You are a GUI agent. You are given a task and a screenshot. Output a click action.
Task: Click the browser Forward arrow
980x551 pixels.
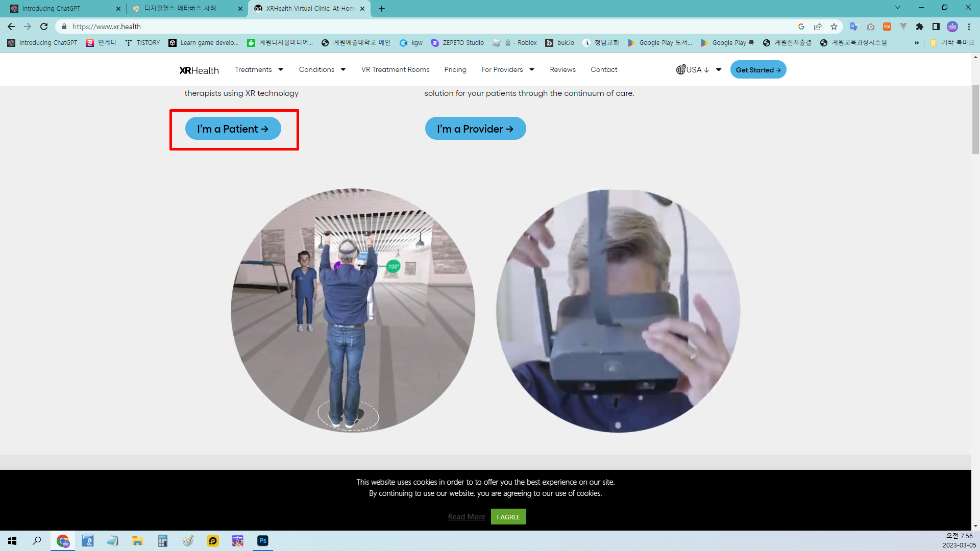28,27
